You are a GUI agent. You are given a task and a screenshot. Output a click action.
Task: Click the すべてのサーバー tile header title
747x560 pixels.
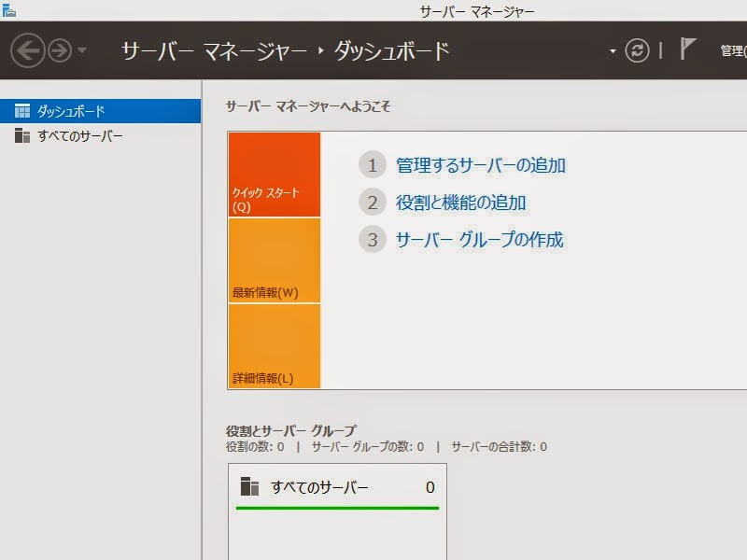pyautogui.click(x=319, y=487)
